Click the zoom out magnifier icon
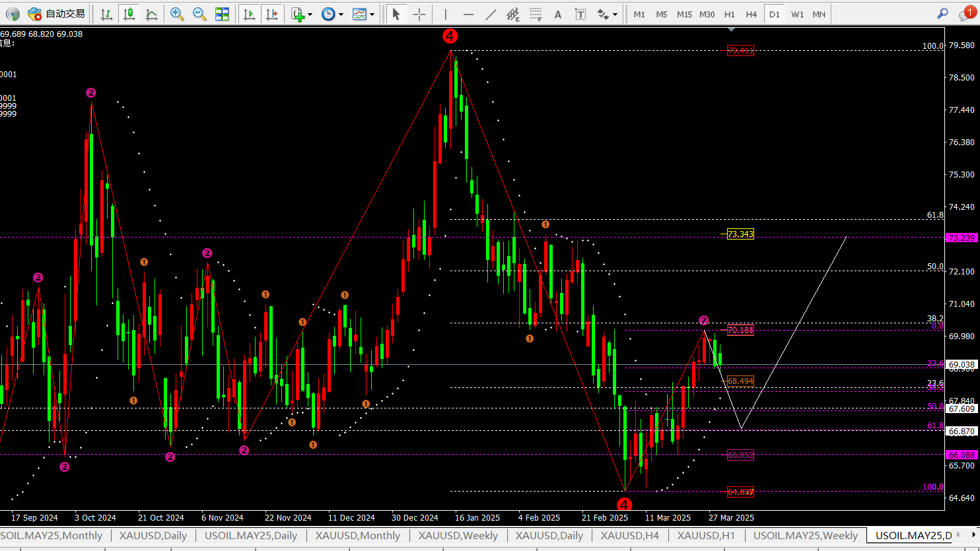The width and height of the screenshot is (980, 551). tap(199, 14)
